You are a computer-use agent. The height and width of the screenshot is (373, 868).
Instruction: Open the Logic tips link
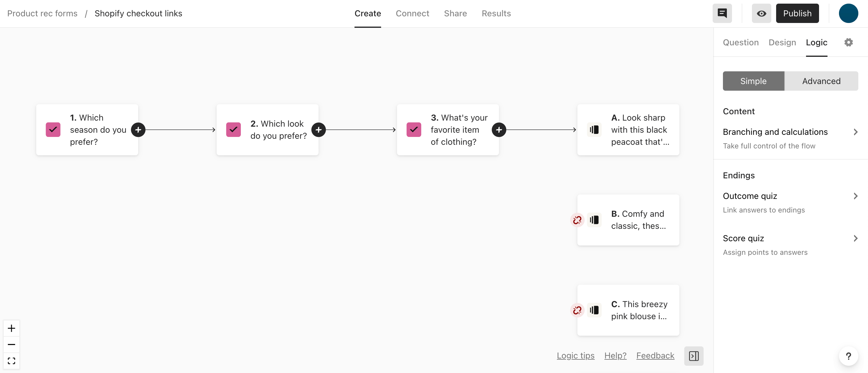[x=575, y=356]
